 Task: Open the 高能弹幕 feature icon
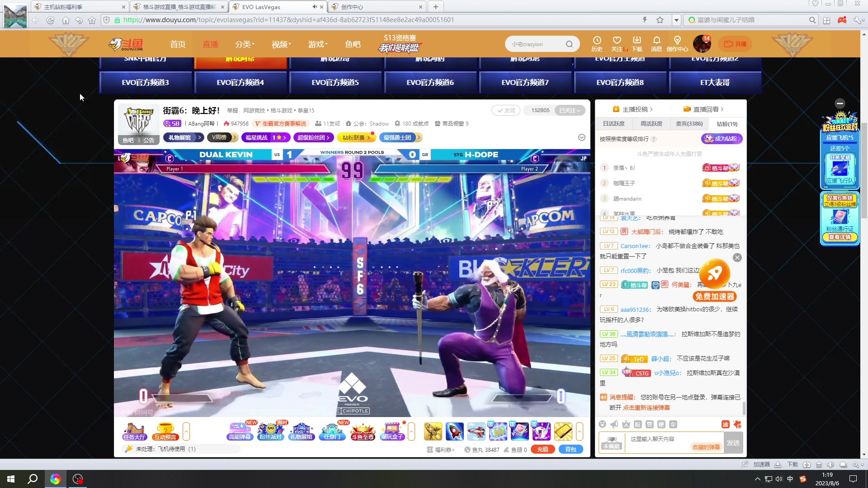(240, 432)
